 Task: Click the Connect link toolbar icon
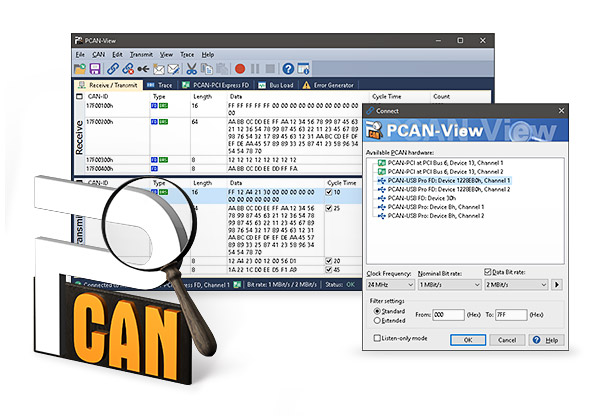[114, 68]
